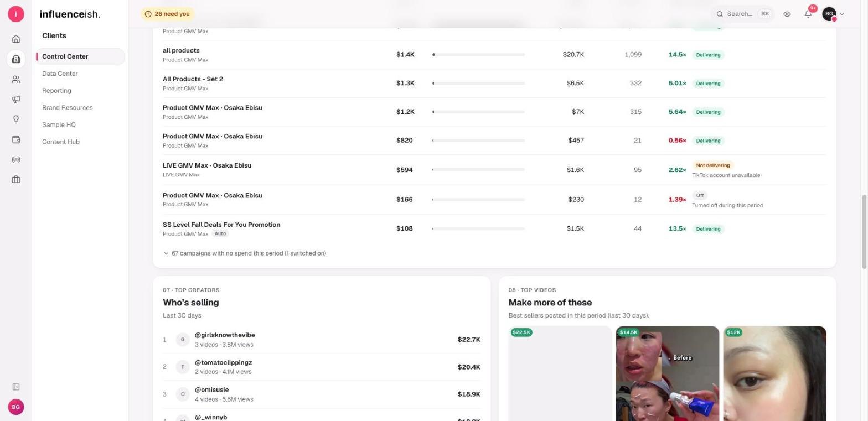Open notifications bell with 9+ badge
The height and width of the screenshot is (421, 868).
click(x=808, y=14)
